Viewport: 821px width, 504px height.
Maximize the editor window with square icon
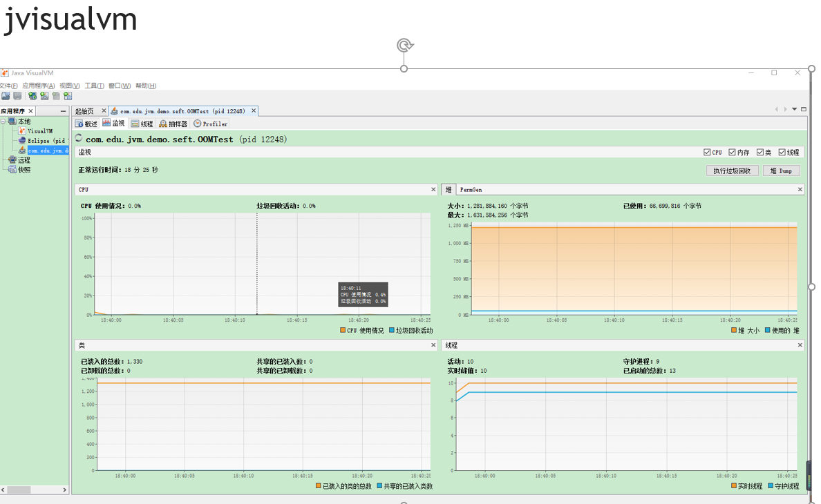804,109
